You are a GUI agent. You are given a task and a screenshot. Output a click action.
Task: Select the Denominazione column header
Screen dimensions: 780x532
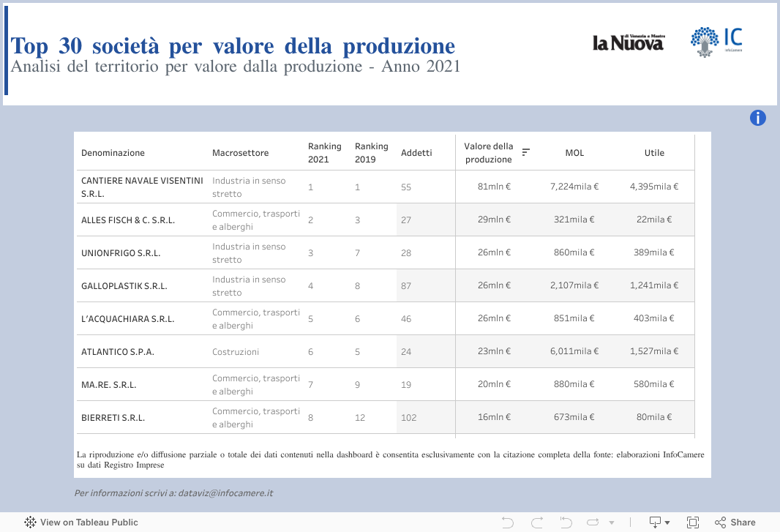tap(113, 153)
